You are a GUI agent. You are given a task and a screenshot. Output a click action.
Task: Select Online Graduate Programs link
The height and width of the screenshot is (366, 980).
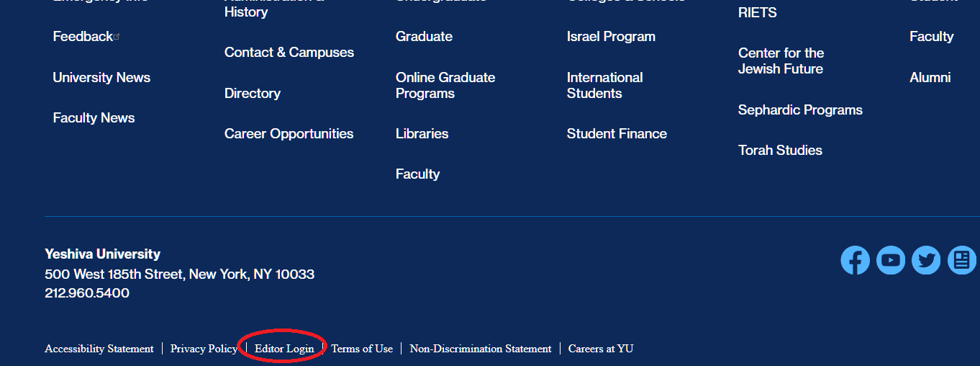click(445, 86)
